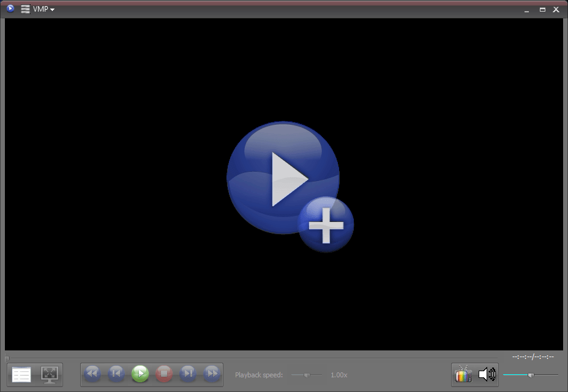Fast forward the playback
The image size is (568, 392).
[211, 374]
